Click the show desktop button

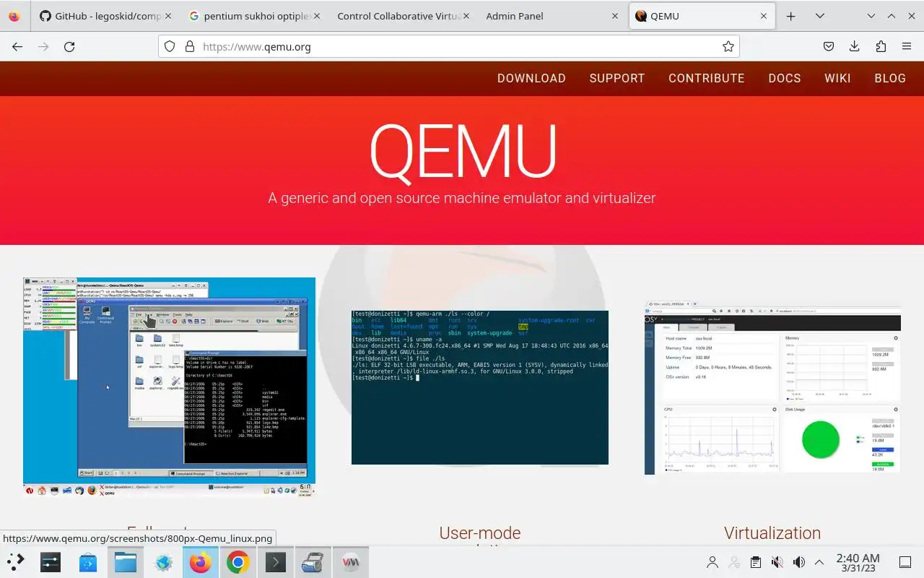click(x=905, y=562)
